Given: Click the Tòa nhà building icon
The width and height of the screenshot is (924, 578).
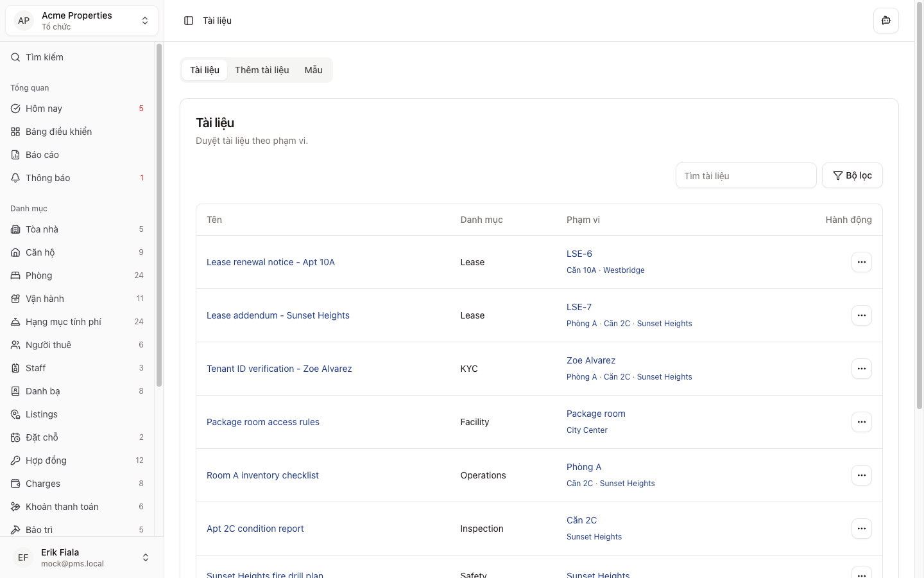Looking at the screenshot, I should click(15, 229).
